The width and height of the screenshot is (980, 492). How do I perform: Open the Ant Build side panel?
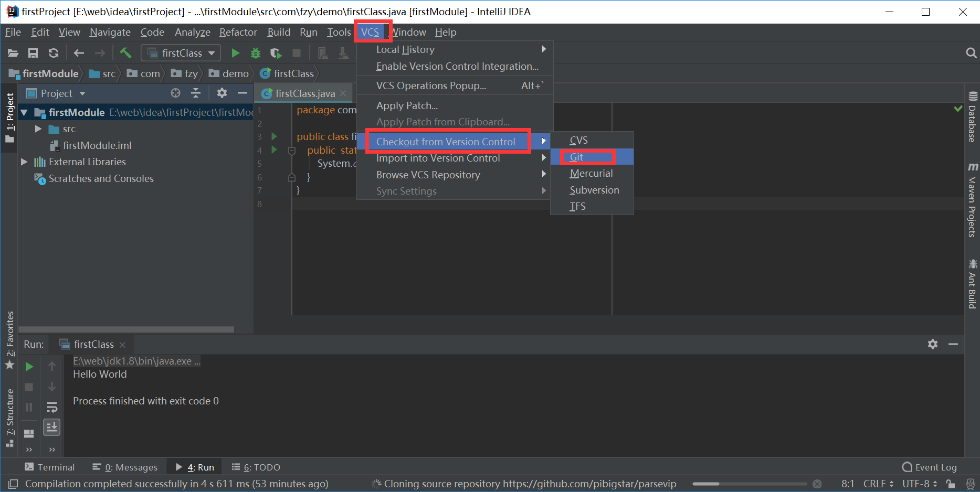973,284
